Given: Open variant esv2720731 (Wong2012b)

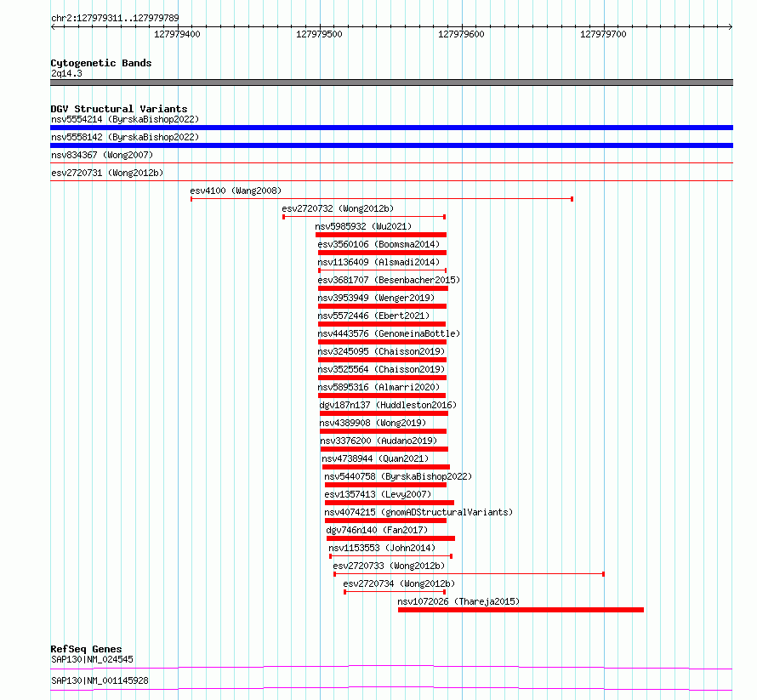Looking at the screenshot, I should (107, 173).
